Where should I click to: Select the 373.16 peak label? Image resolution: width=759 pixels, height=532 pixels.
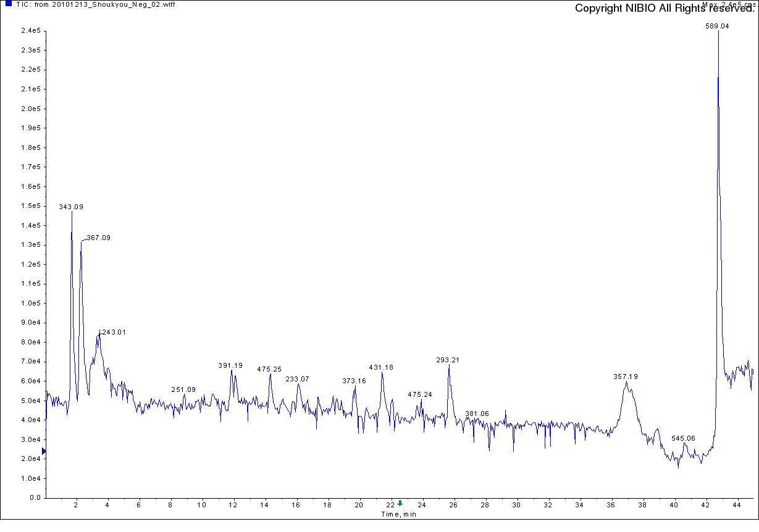tap(354, 381)
